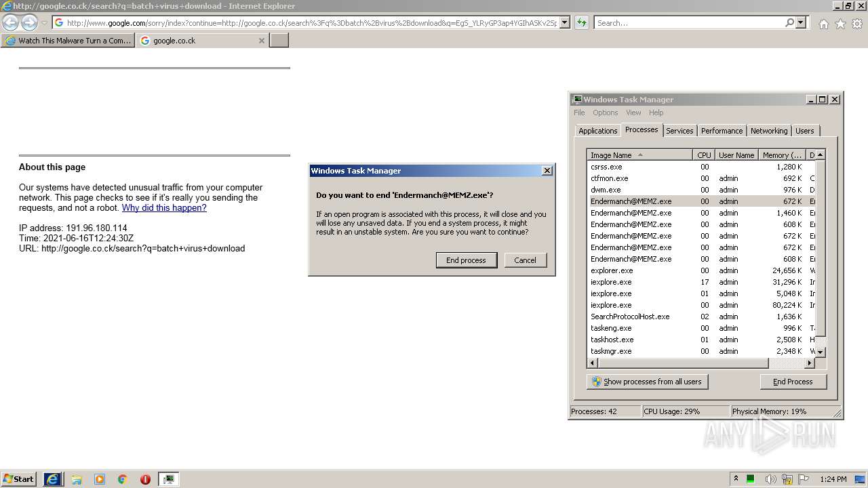868x488 pixels.
Task: Switch to the 'Watch This Malware Turn a Com...' tab
Action: pyautogui.click(x=68, y=41)
